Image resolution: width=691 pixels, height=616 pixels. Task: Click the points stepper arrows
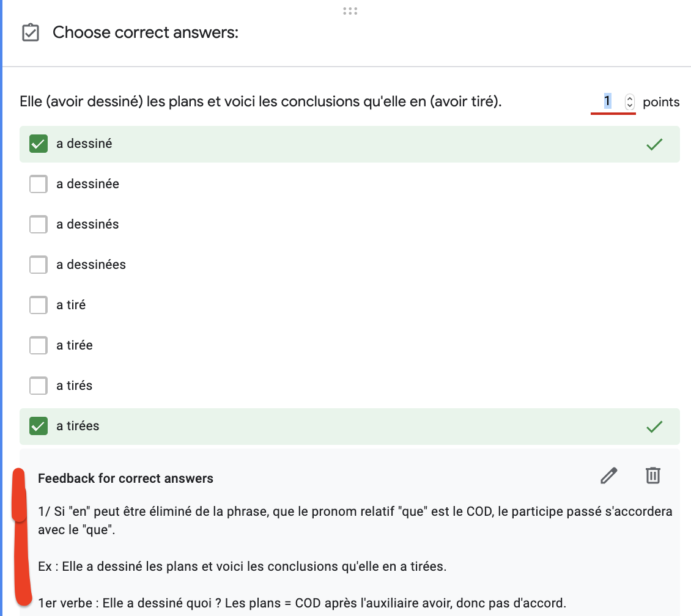coord(630,102)
